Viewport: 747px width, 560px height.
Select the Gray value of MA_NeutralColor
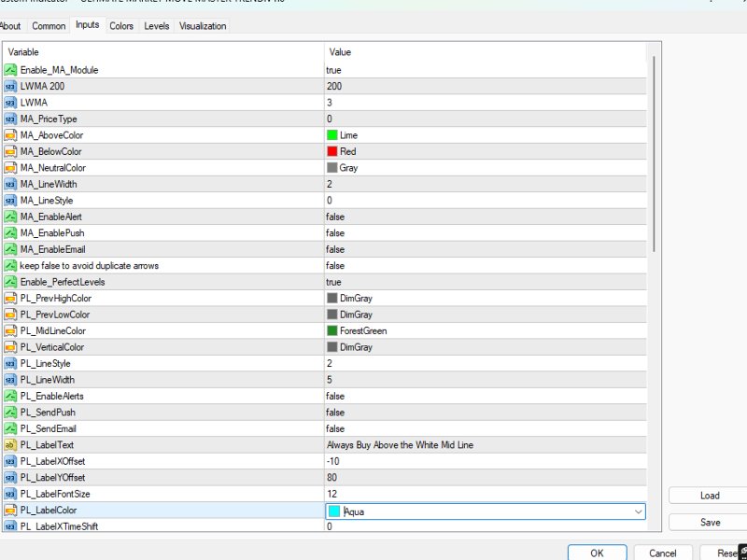(x=348, y=168)
